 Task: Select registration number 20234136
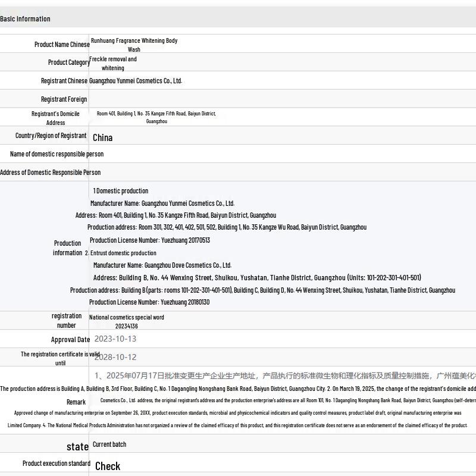tap(127, 321)
